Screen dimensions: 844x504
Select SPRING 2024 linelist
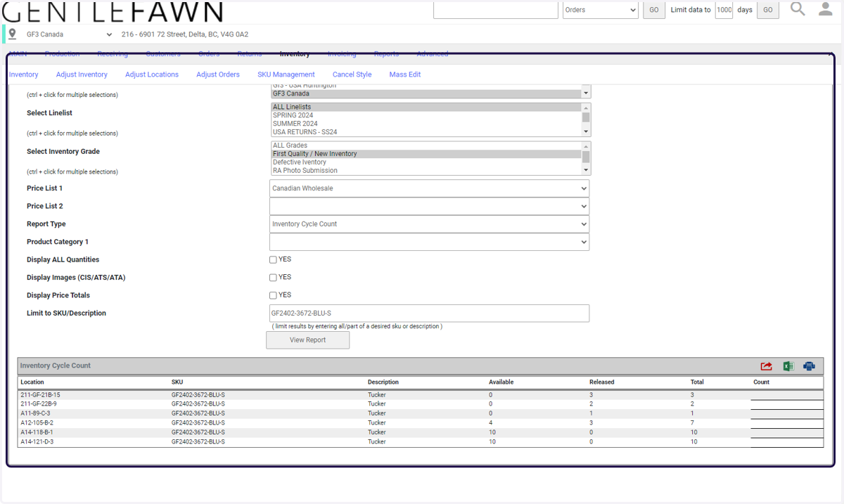pyautogui.click(x=426, y=115)
